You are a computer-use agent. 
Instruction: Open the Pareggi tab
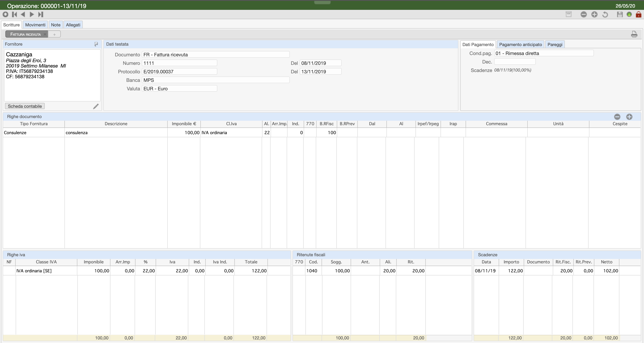point(555,44)
